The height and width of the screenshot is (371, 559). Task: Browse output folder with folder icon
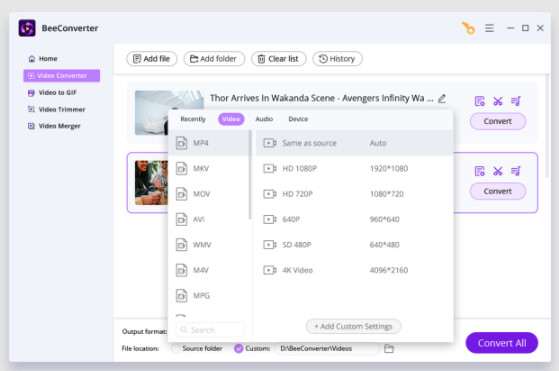[389, 349]
